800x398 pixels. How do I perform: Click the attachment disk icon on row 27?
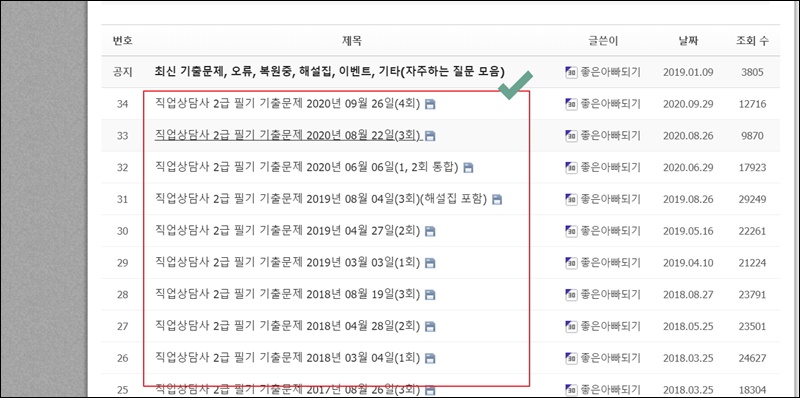coord(430,327)
